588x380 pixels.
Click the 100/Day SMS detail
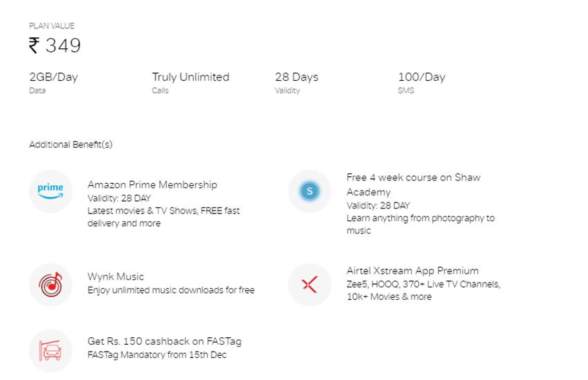421,77
